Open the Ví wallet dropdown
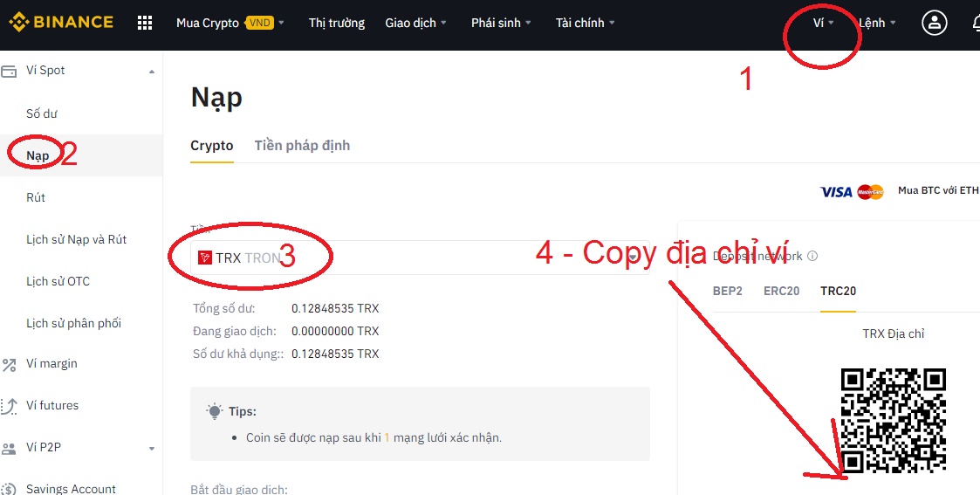 pos(823,23)
